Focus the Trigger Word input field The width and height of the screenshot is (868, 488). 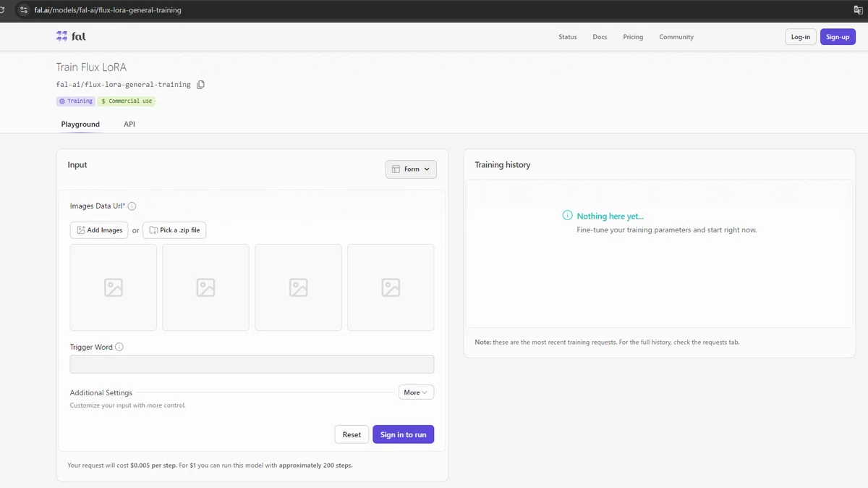click(x=252, y=364)
